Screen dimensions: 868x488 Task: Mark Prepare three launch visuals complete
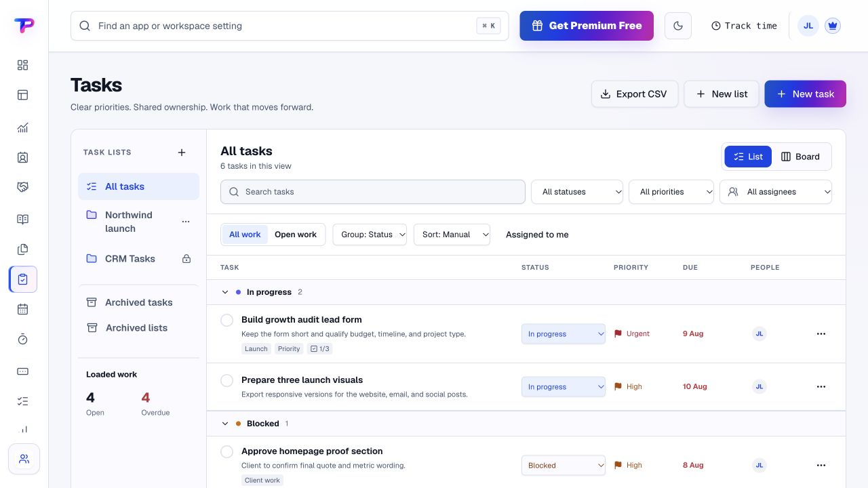tap(227, 380)
